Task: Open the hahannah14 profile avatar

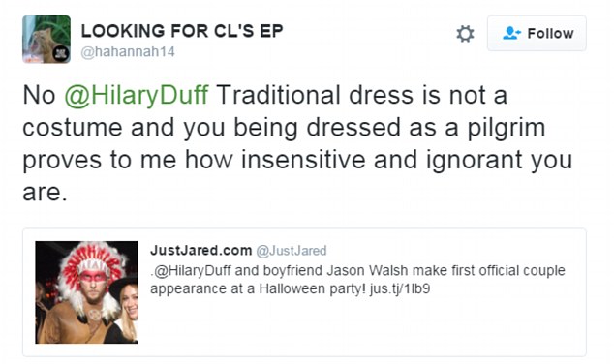Action: click(46, 39)
